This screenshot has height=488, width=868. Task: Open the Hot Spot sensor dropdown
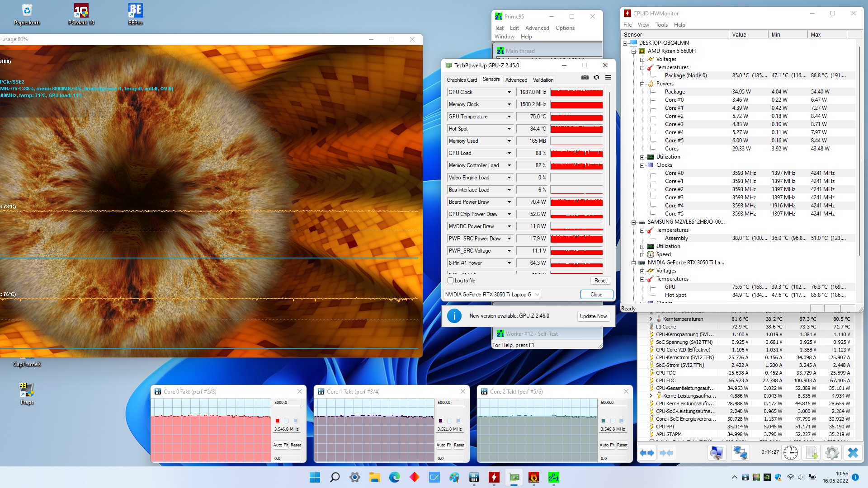509,129
